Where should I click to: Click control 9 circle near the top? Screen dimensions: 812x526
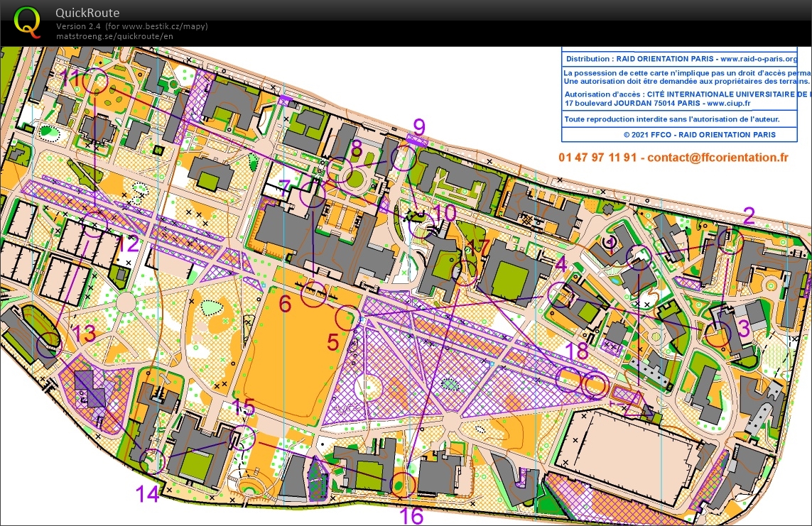coord(402,158)
